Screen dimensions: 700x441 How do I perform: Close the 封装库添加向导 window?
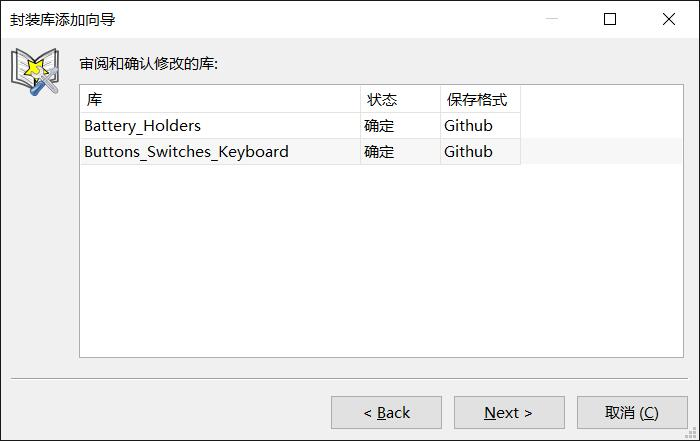pos(669,19)
